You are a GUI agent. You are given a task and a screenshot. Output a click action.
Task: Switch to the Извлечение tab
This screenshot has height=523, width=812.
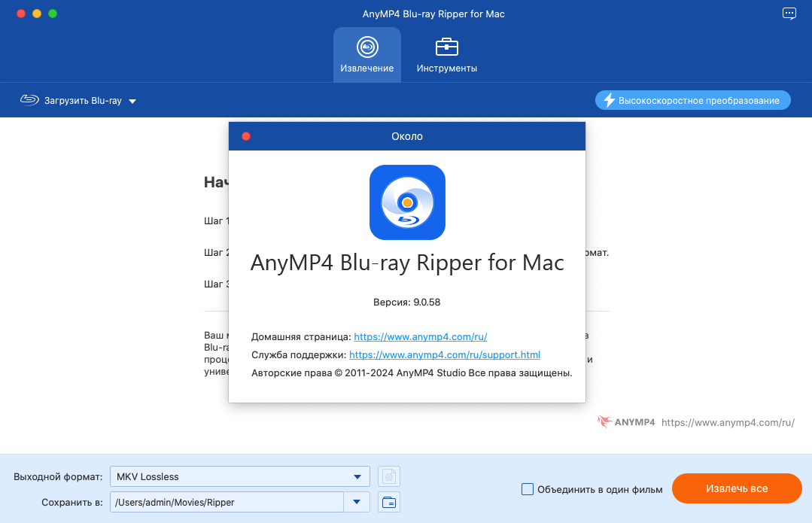tap(366, 55)
